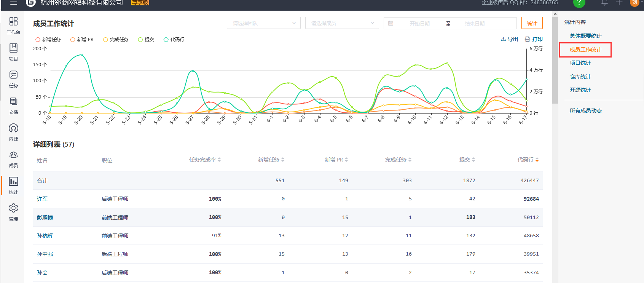
Task: Click the 详细列表 (57) heading
Action: tap(54, 144)
